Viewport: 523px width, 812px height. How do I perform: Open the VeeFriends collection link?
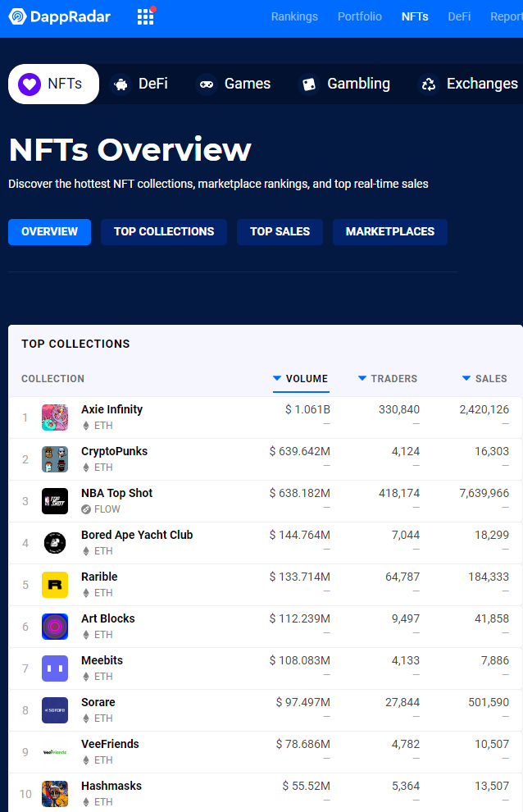click(111, 744)
